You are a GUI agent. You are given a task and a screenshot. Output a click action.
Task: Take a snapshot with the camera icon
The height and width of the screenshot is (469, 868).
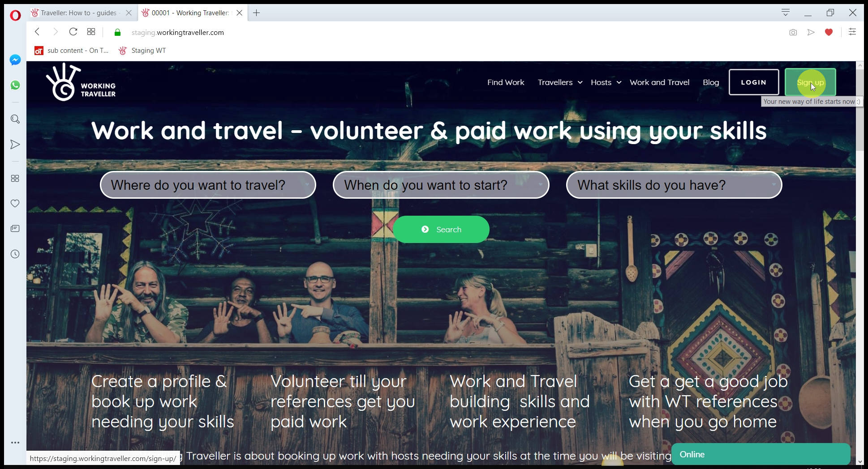[793, 32]
